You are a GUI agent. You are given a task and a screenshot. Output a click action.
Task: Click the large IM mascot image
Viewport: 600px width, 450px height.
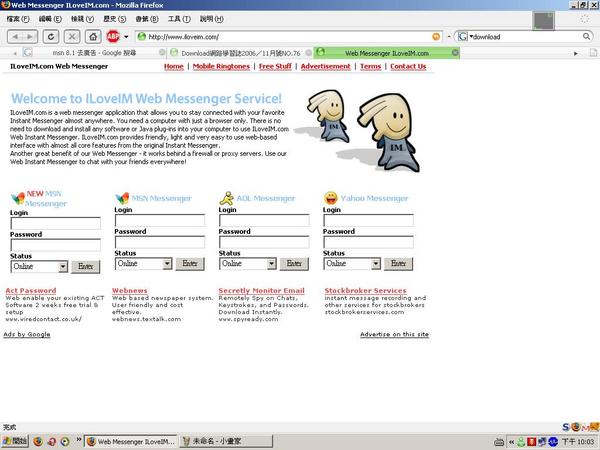(x=390, y=132)
